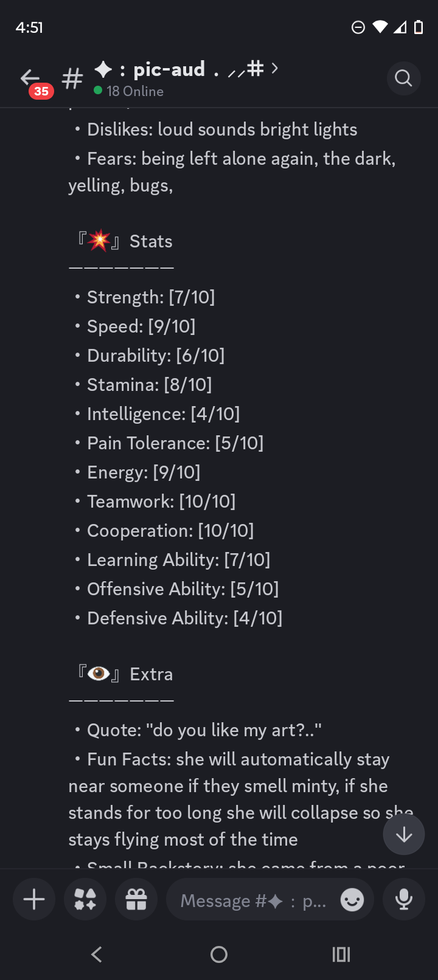Tap the quote "do you like my art?.."

(x=204, y=730)
